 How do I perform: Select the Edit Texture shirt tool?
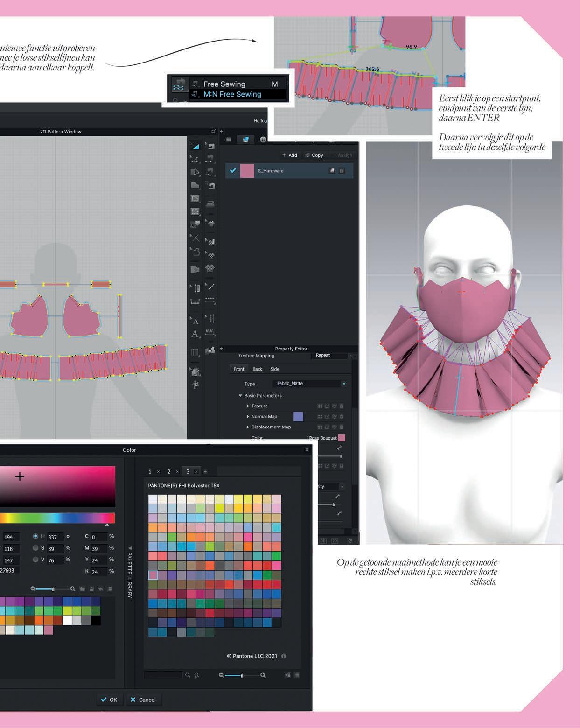pos(210,223)
